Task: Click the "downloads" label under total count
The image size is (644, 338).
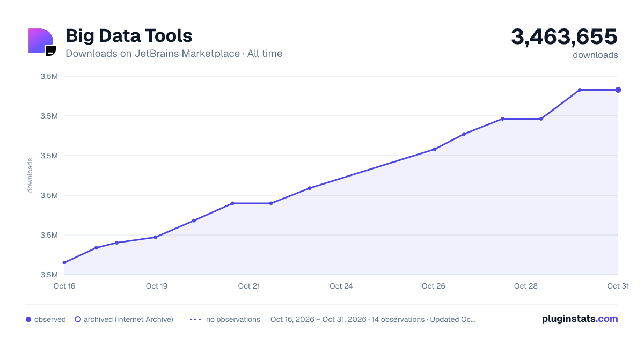Action: [x=595, y=55]
